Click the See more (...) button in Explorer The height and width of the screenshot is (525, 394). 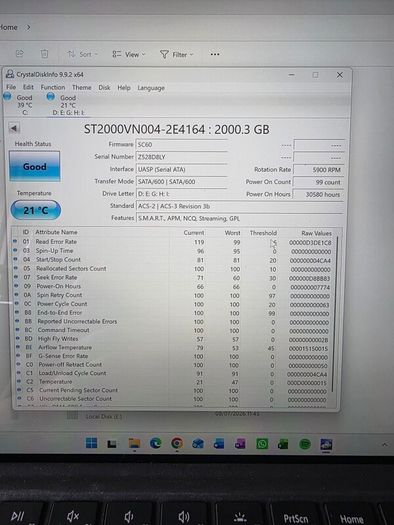215,54
